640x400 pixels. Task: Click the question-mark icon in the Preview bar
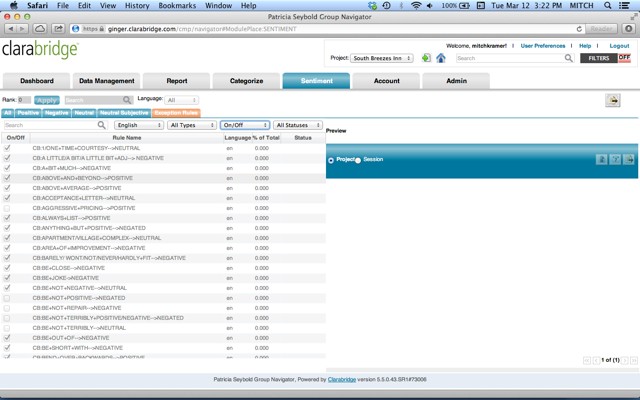(x=615, y=159)
